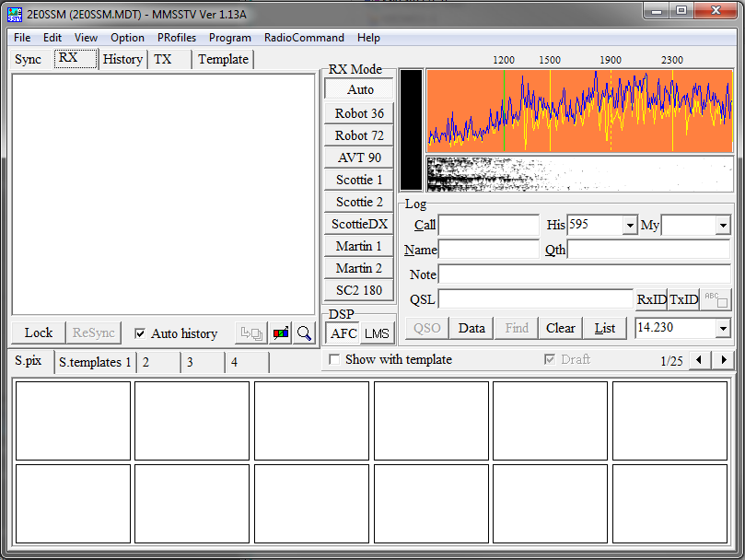Enable Show with template checkbox

(x=334, y=359)
